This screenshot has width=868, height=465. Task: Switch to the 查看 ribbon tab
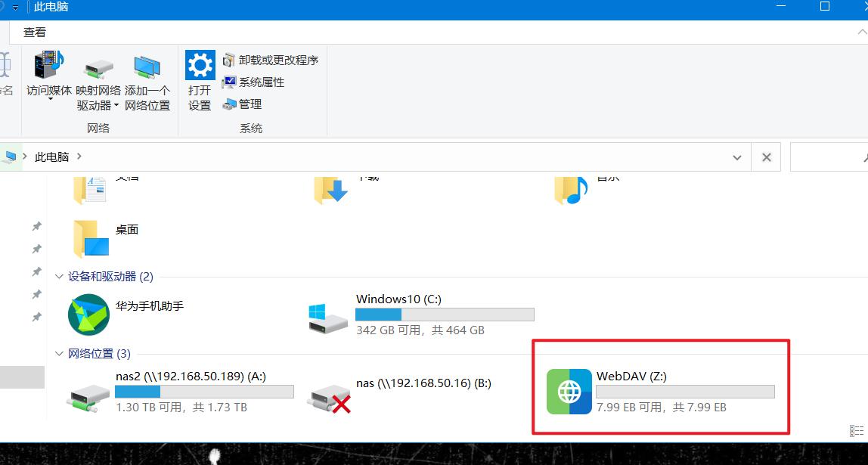(35, 32)
